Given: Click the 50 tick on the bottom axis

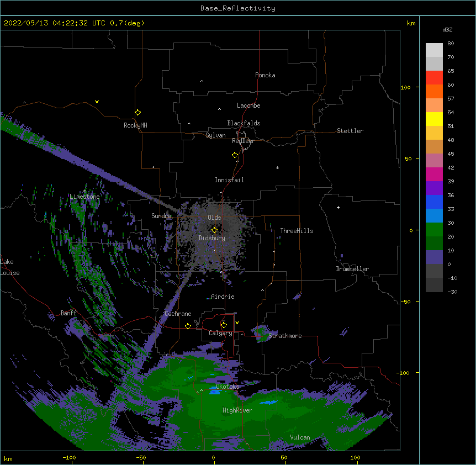Looking at the screenshot, I should [x=284, y=458].
